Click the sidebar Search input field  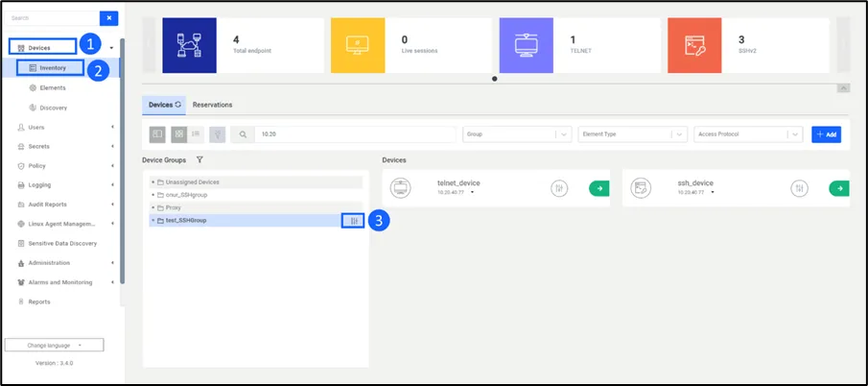coord(52,18)
